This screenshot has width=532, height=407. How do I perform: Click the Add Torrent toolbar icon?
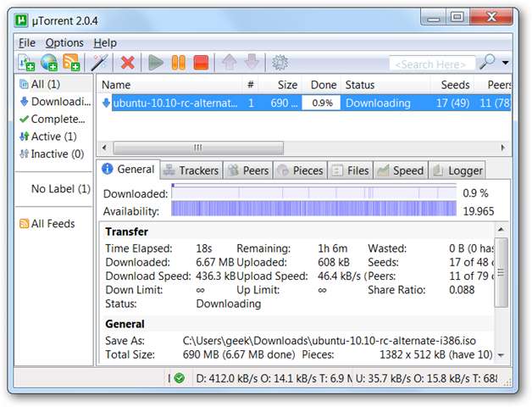pyautogui.click(x=25, y=63)
